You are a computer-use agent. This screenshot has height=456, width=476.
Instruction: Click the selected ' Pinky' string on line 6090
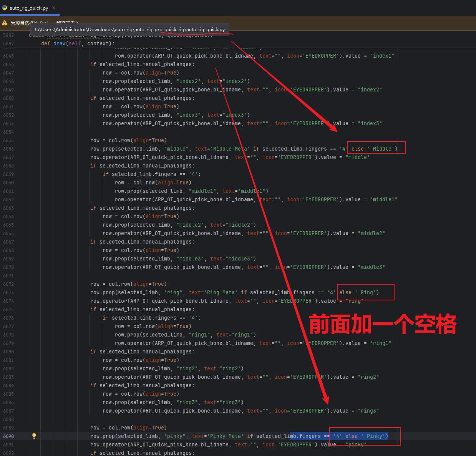(x=373, y=436)
